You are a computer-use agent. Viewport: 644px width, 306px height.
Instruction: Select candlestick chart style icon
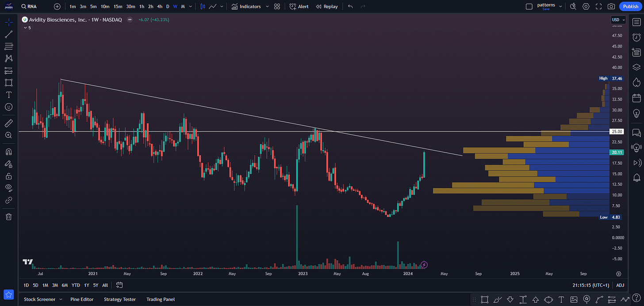pos(203,7)
